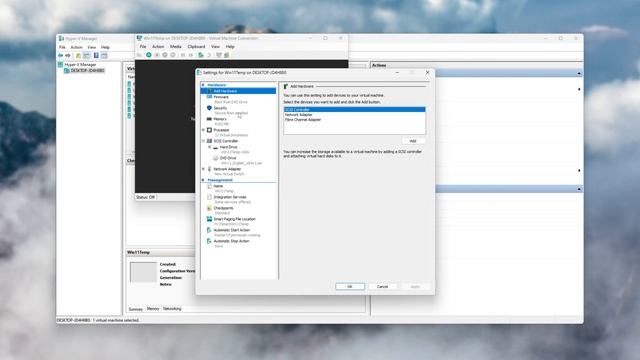Image resolution: width=640 pixels, height=360 pixels.
Task: Open View menu in Hyper-V Manager
Action: (91, 47)
